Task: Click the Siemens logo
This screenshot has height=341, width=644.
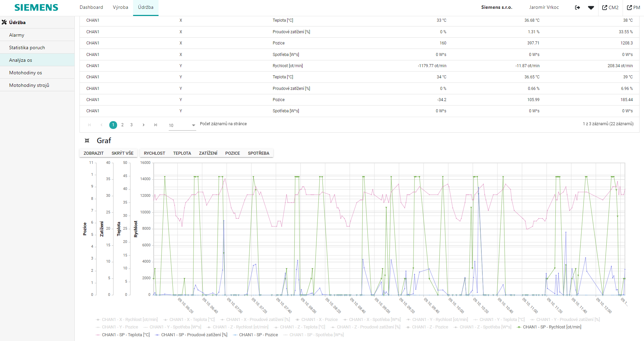Action: pyautogui.click(x=36, y=7)
